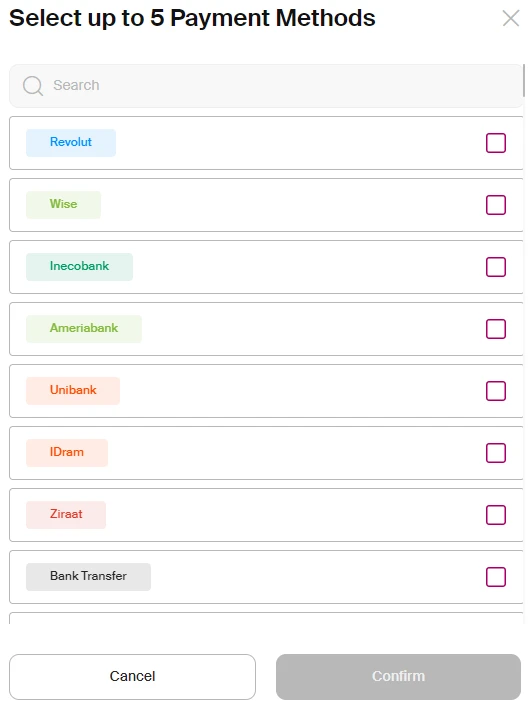Enable the Inecobank checkbox

coord(495,267)
